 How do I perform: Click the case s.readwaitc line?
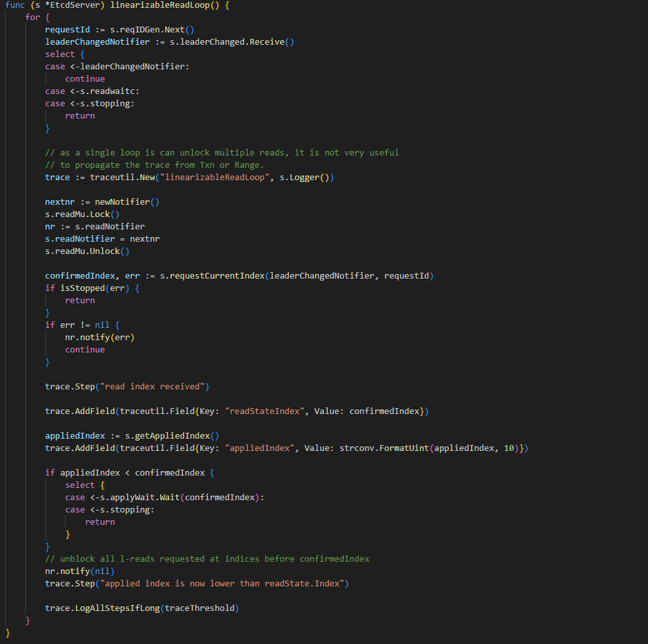pos(92,91)
